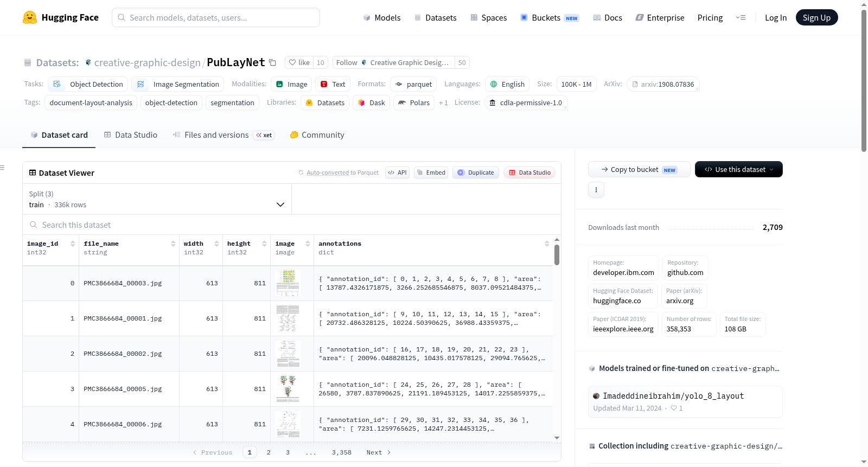Image resolution: width=868 pixels, height=467 pixels.
Task: Open the Object Detection task tag
Action: click(x=88, y=84)
